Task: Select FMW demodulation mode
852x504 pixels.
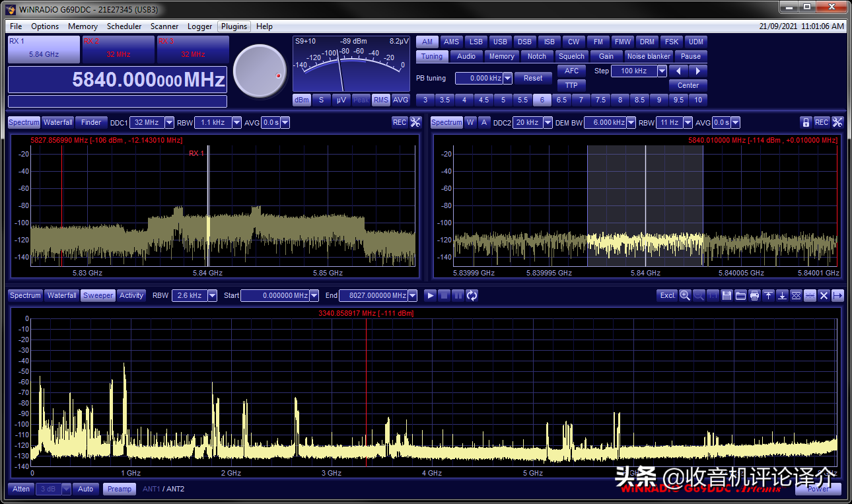Action: 623,42
